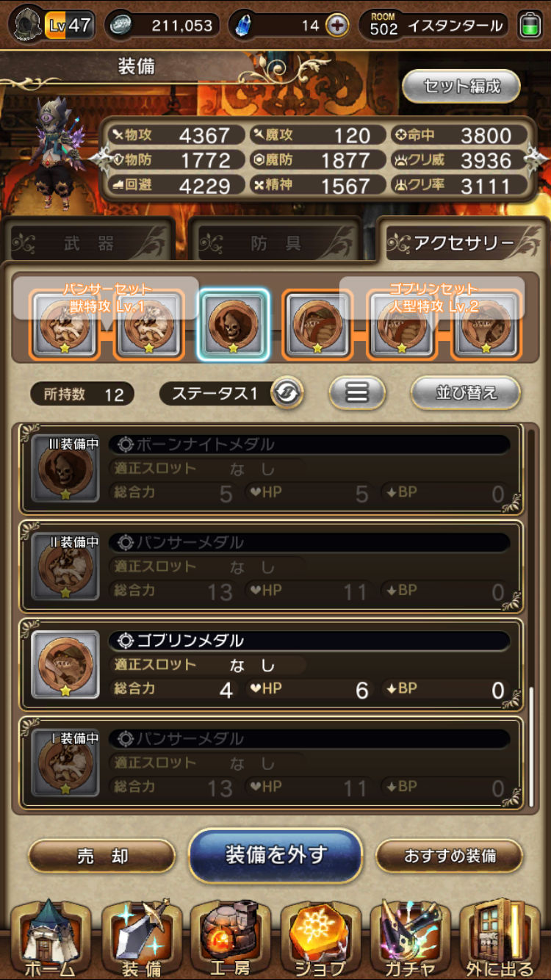This screenshot has width=551, height=980.
Task: Click the おすすめ装備 recommended gear button
Action: [450, 856]
